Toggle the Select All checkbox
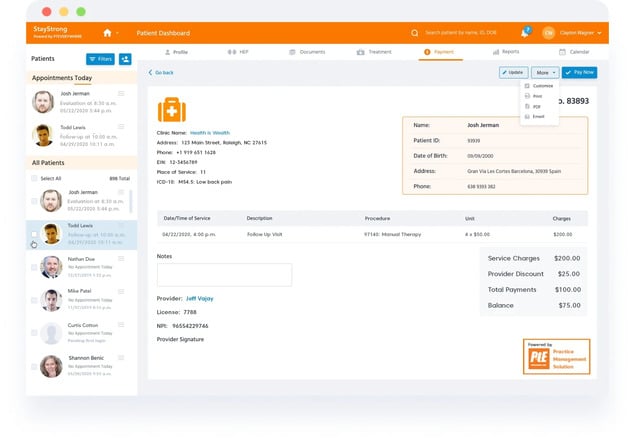This screenshot has height=443, width=635. coord(34,178)
